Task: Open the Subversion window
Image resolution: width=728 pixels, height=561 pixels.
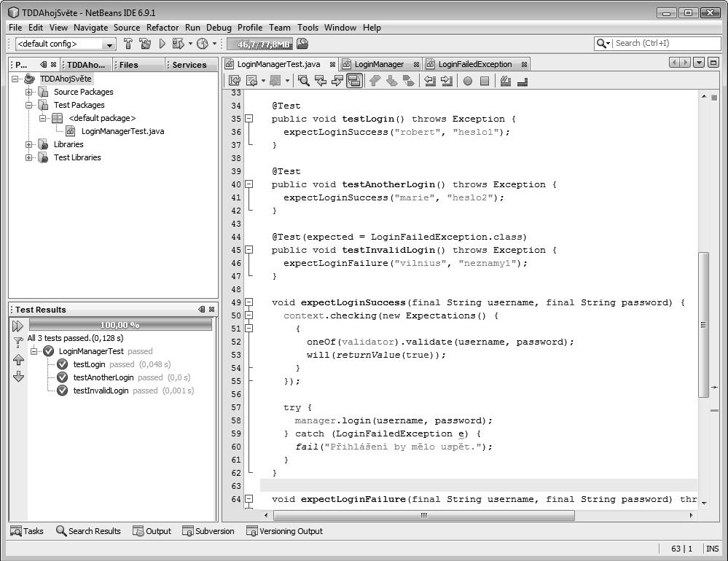Action: [x=208, y=531]
